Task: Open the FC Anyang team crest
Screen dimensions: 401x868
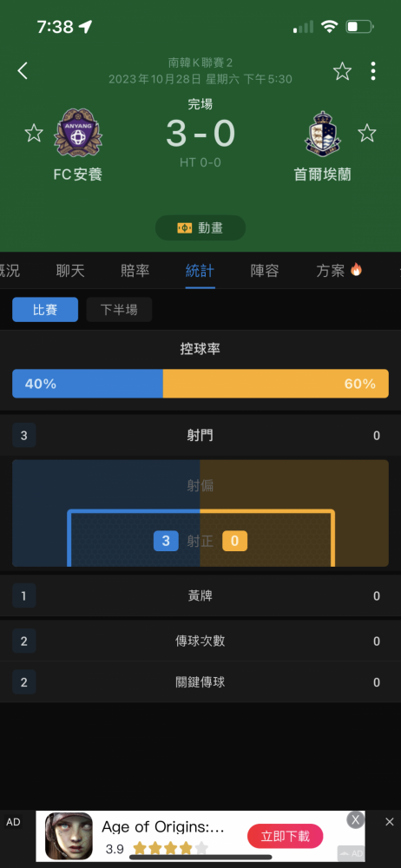Action: pyautogui.click(x=78, y=133)
